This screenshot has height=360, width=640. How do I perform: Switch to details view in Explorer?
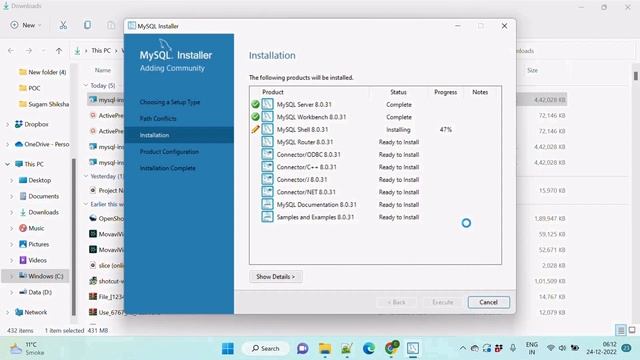coord(621,330)
